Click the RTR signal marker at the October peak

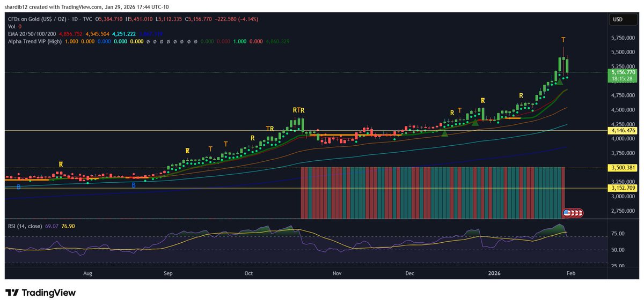pos(299,110)
